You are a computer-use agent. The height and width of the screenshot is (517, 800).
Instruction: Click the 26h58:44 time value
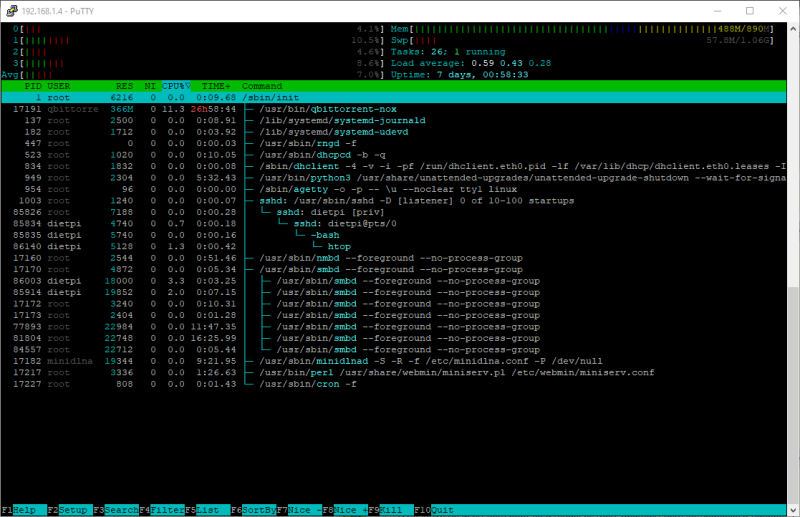[213, 109]
